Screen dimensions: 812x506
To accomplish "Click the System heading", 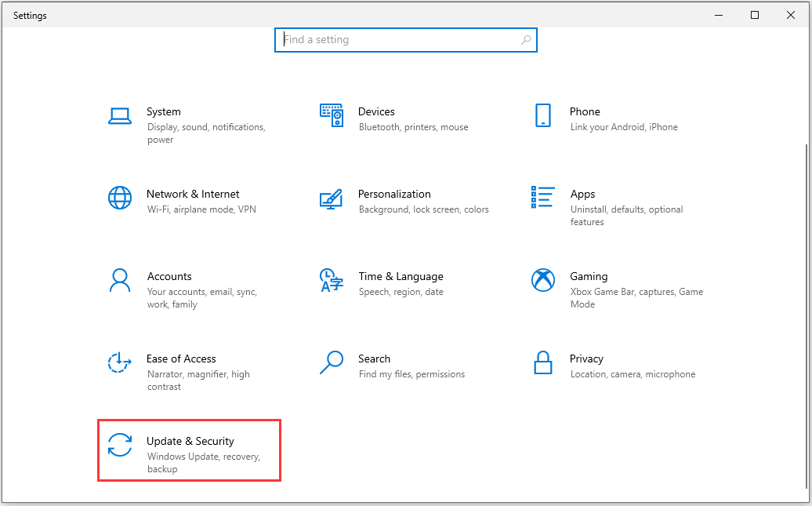I will [x=164, y=111].
